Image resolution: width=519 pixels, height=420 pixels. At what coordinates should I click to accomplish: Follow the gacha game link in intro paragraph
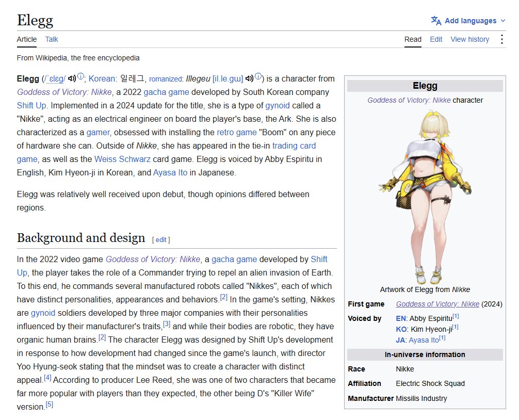point(166,92)
